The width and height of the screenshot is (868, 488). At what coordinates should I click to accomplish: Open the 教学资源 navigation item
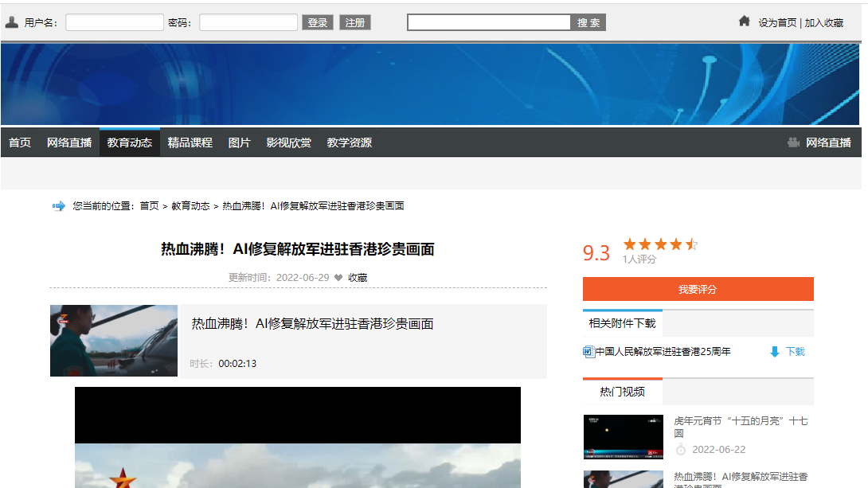click(350, 142)
